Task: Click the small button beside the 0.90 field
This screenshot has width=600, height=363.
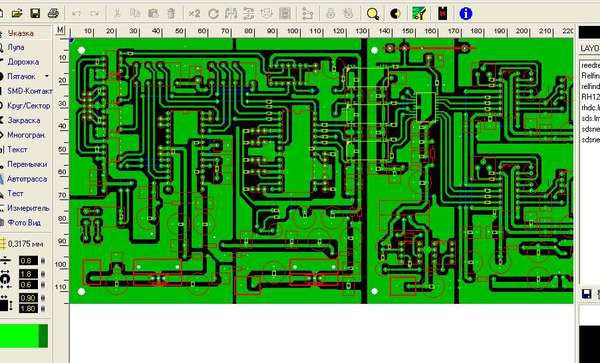Action: pyautogui.click(x=43, y=298)
